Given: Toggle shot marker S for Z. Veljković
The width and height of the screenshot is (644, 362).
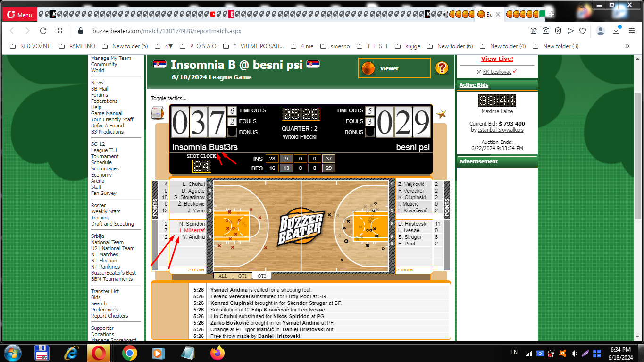Looking at the screenshot, I should click(392, 184).
